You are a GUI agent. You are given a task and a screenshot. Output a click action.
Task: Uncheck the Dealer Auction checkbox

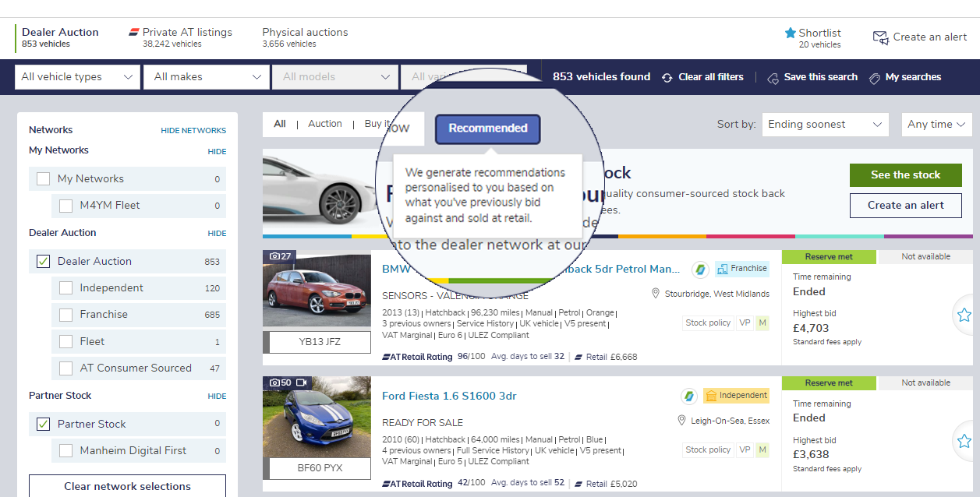tap(43, 261)
